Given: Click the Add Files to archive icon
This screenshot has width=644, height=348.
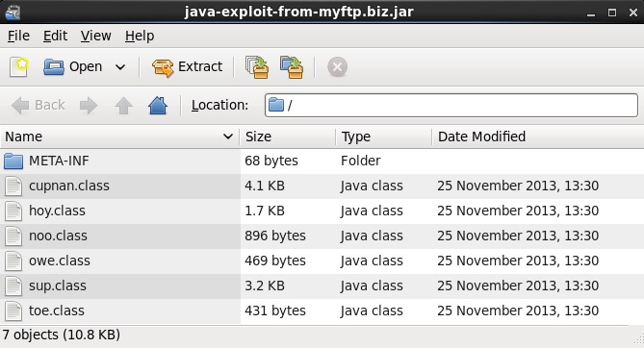Looking at the screenshot, I should pos(257,67).
